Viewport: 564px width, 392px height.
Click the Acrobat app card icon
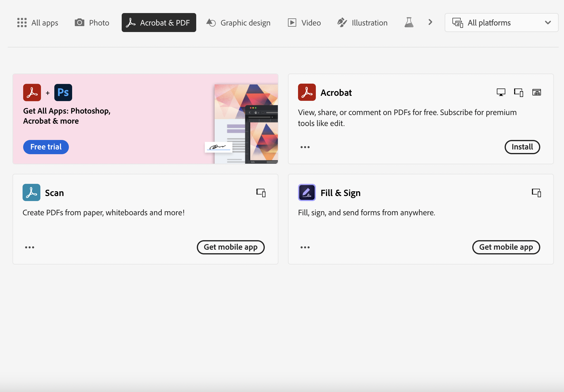[307, 93]
